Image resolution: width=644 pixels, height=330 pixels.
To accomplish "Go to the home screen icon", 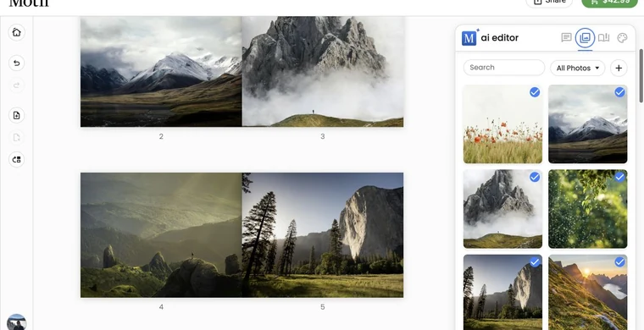I will 16,32.
